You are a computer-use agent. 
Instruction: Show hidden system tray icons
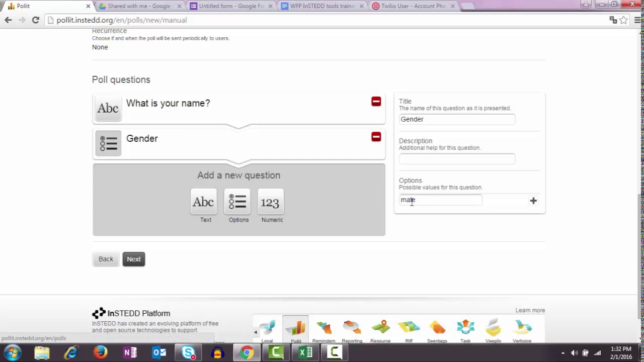[x=562, y=353]
